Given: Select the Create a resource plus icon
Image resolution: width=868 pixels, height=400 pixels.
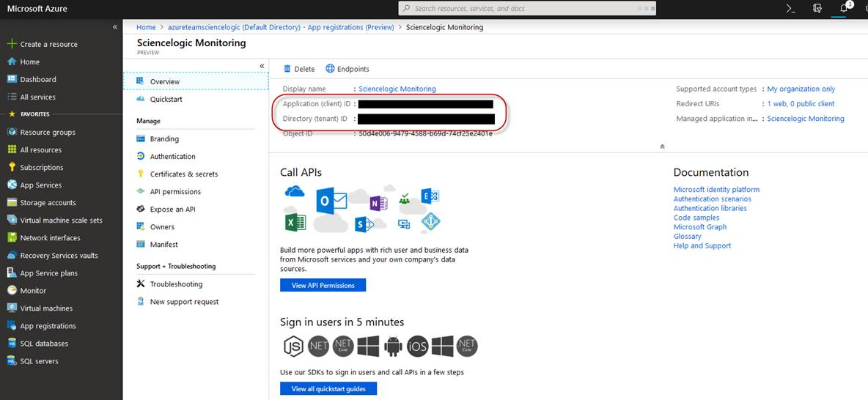Looking at the screenshot, I should (x=12, y=44).
